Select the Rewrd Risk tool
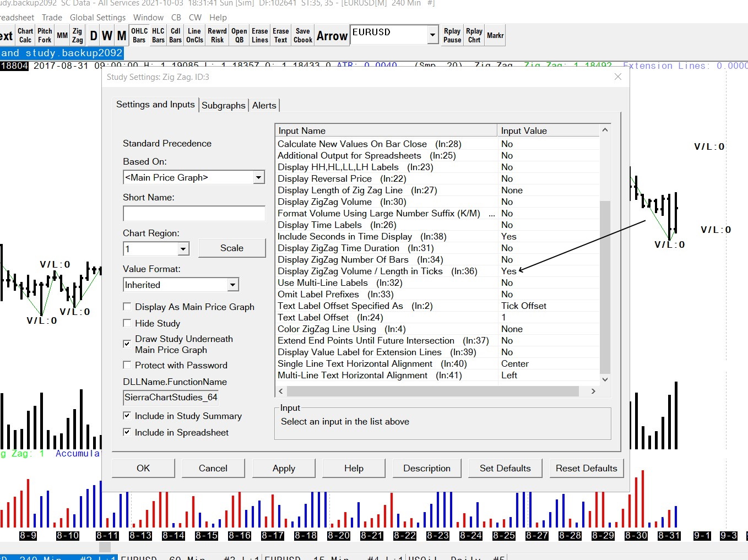The width and height of the screenshot is (748, 560). point(217,35)
